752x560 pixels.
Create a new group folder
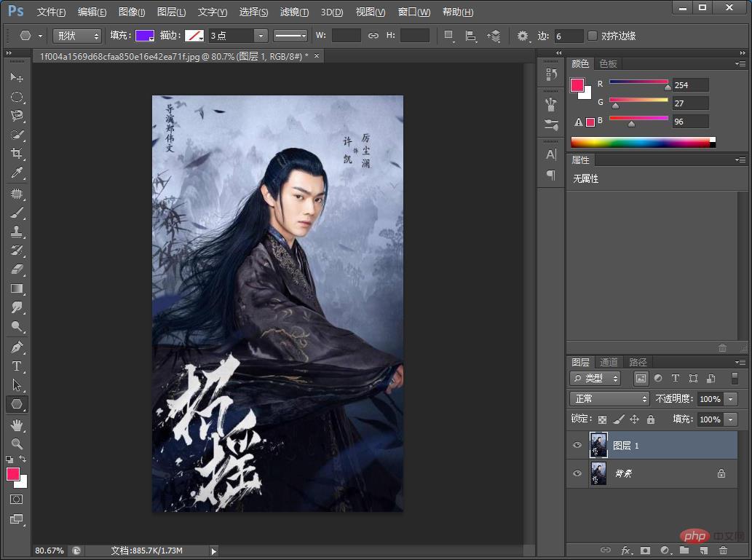[684, 551]
